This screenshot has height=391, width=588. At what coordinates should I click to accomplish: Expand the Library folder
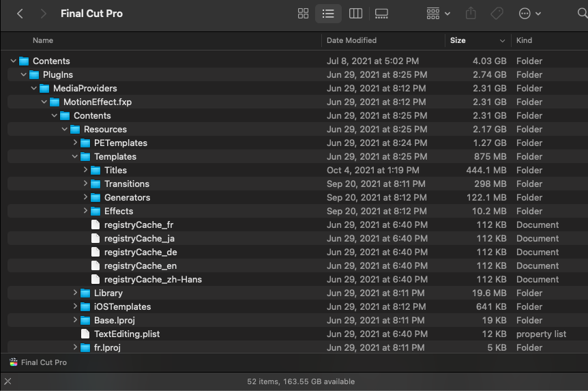(75, 293)
